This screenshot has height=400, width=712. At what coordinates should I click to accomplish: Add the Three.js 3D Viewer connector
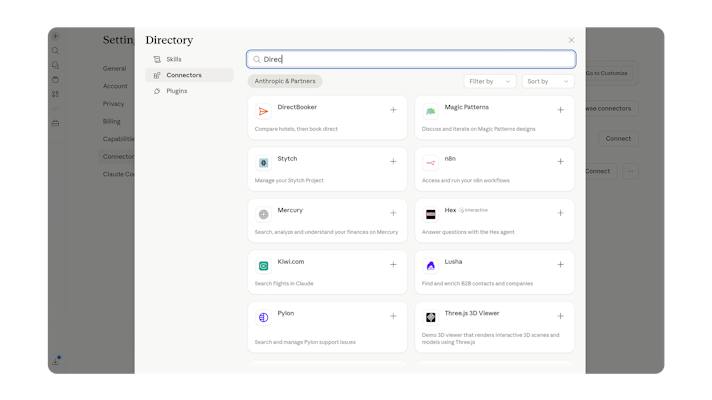(x=560, y=316)
